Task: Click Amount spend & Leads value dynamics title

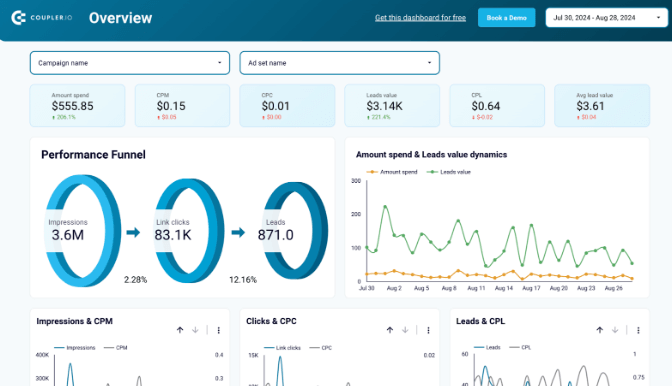Action: pos(432,155)
